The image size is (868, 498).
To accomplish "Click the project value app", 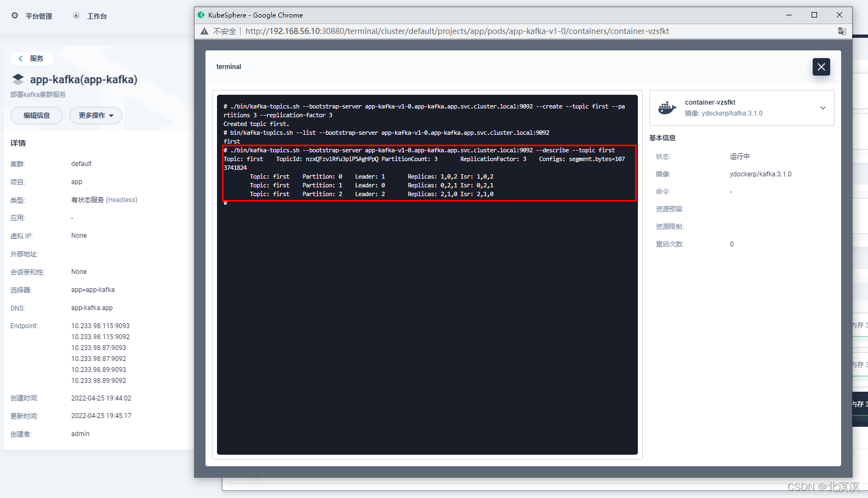I will click(77, 182).
